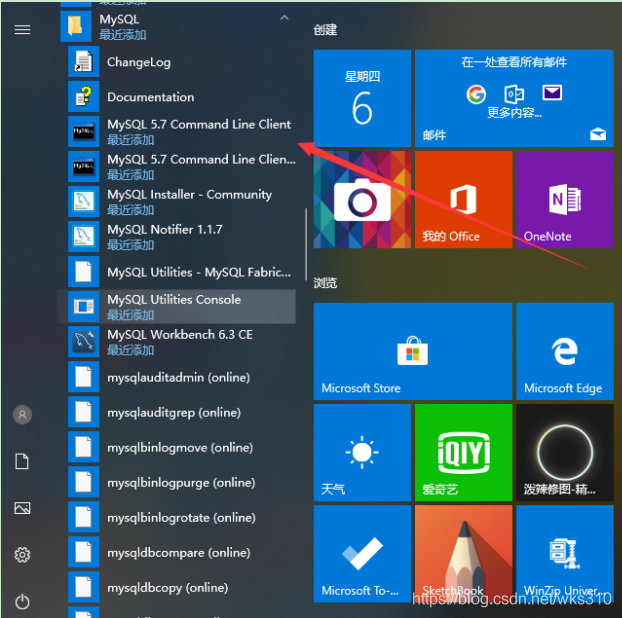Click the Google account icon in the Mail tile
This screenshot has width=622, height=618.
click(x=476, y=94)
